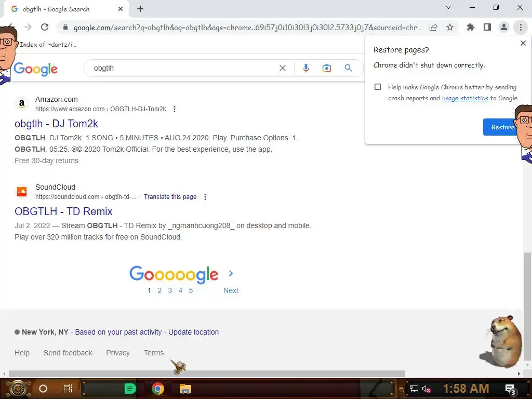Open the Help footer link
532x399 pixels.
pos(22,353)
